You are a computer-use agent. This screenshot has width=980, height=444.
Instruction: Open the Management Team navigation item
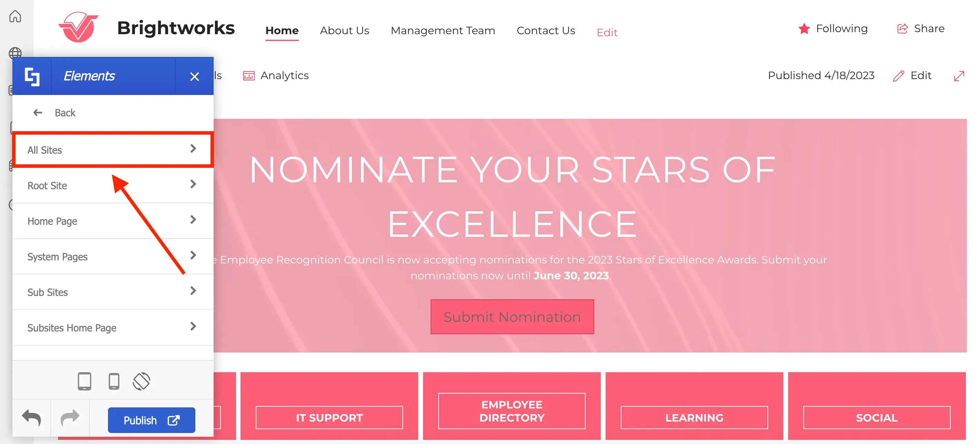[443, 30]
